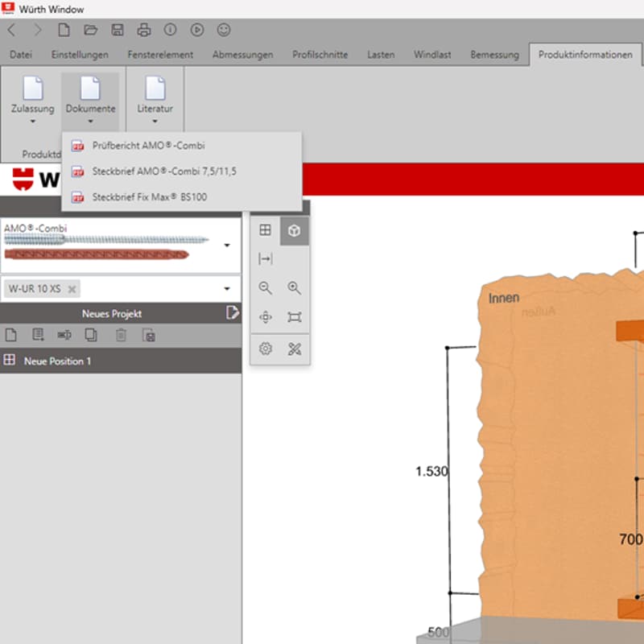Open the Literatur dropdown
This screenshot has height=644, width=644.
coord(155,122)
